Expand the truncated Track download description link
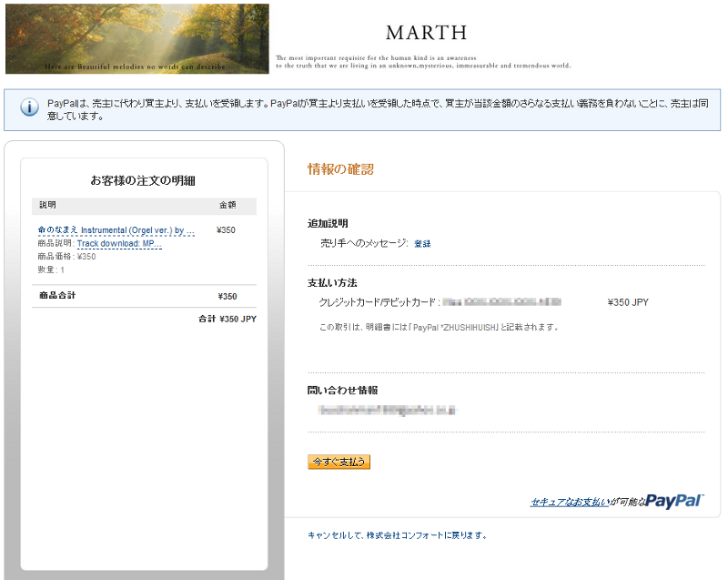The width and height of the screenshot is (728, 580). (x=119, y=244)
